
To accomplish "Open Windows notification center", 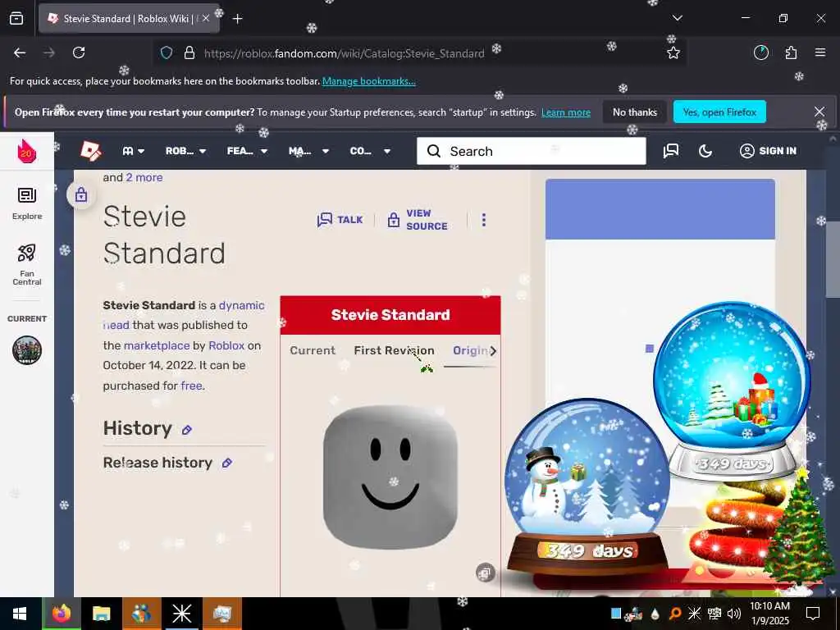I will pyautogui.click(x=813, y=614).
